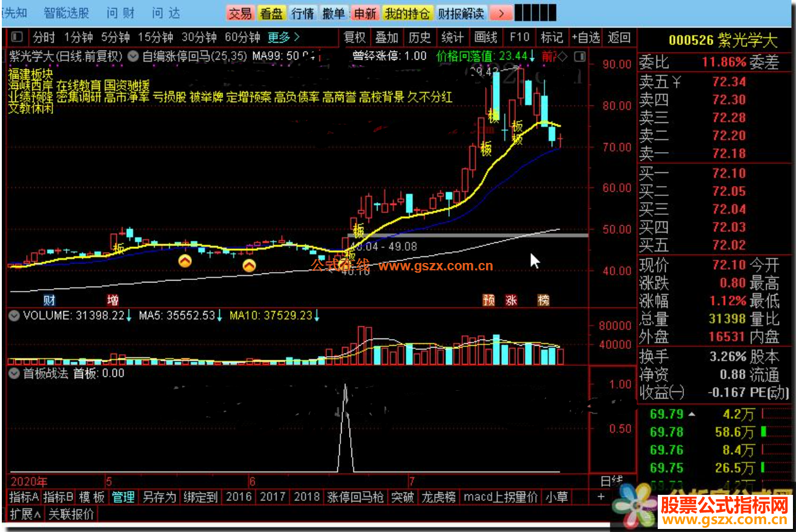Switch to 分时 intraday view
This screenshot has height=532, width=796.
(44, 38)
